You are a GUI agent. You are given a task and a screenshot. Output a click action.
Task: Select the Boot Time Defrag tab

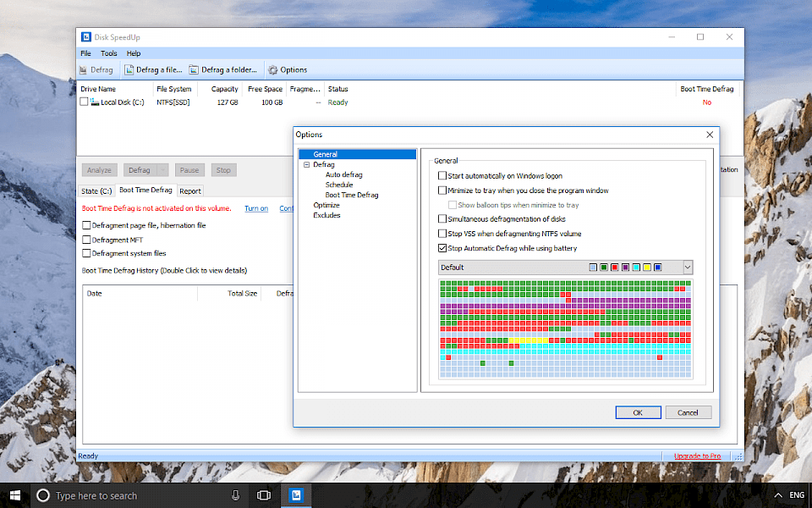point(145,190)
